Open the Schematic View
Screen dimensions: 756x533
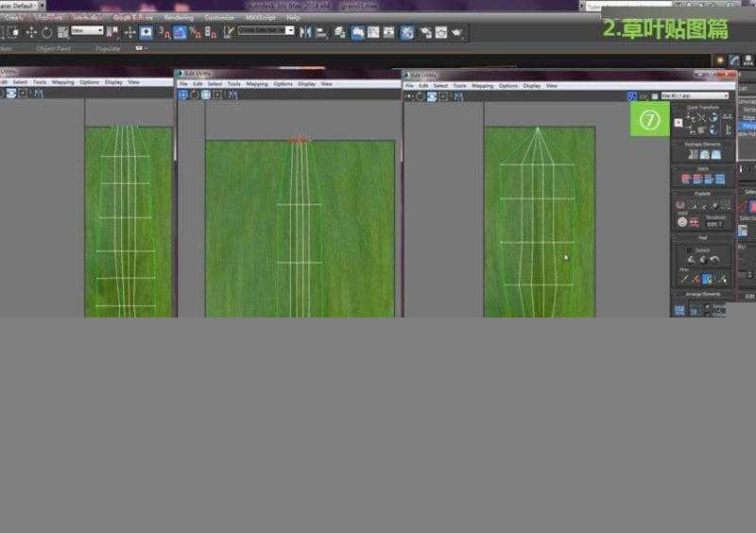coord(388,32)
